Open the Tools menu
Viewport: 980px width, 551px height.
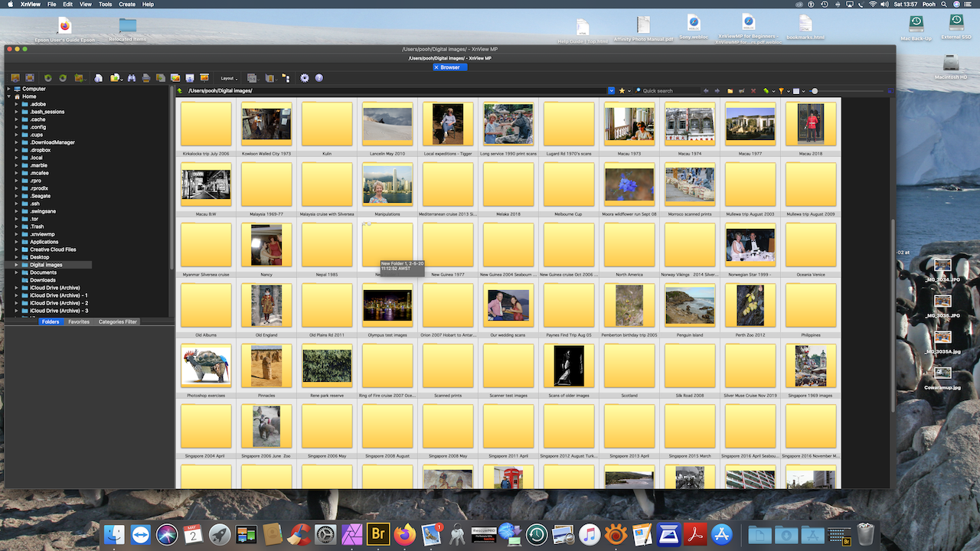pyautogui.click(x=105, y=5)
